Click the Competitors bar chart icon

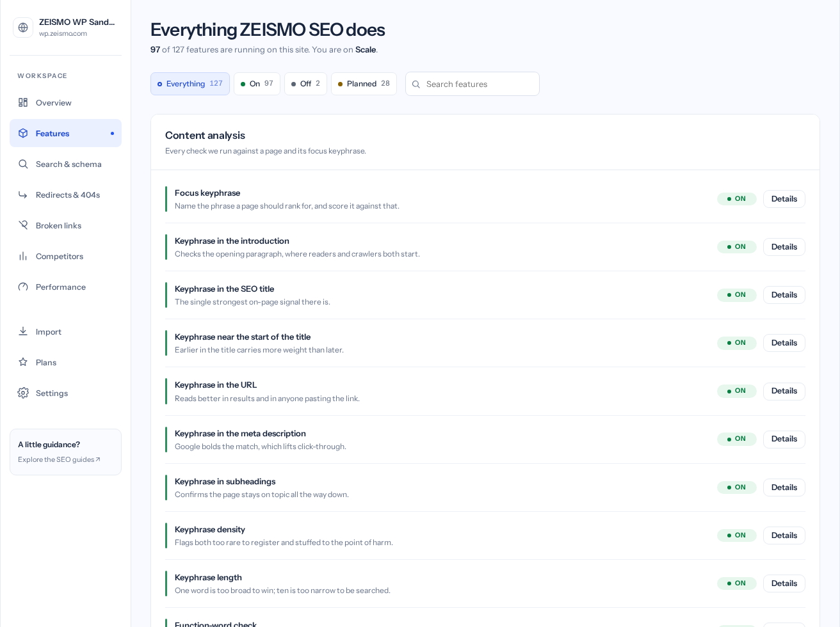point(23,256)
